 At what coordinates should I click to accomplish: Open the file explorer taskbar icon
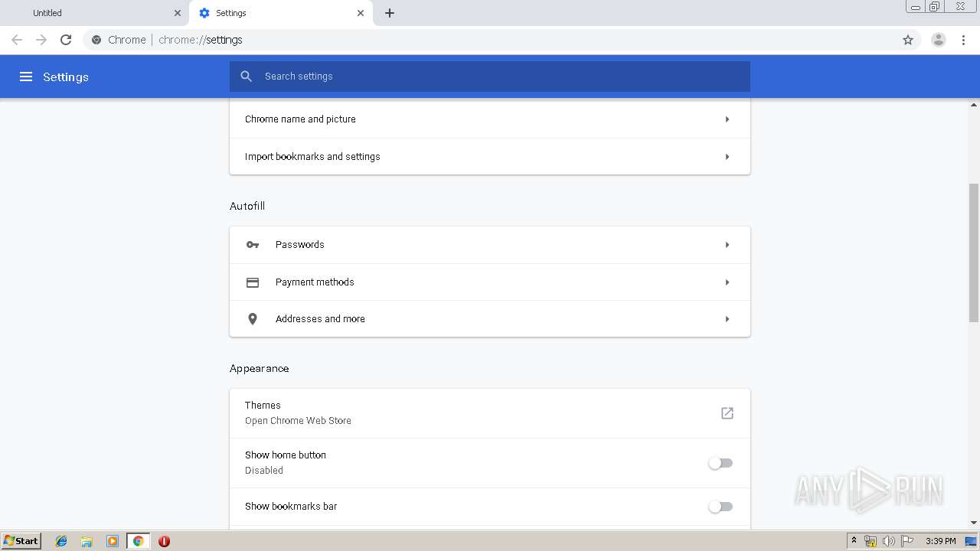point(87,541)
